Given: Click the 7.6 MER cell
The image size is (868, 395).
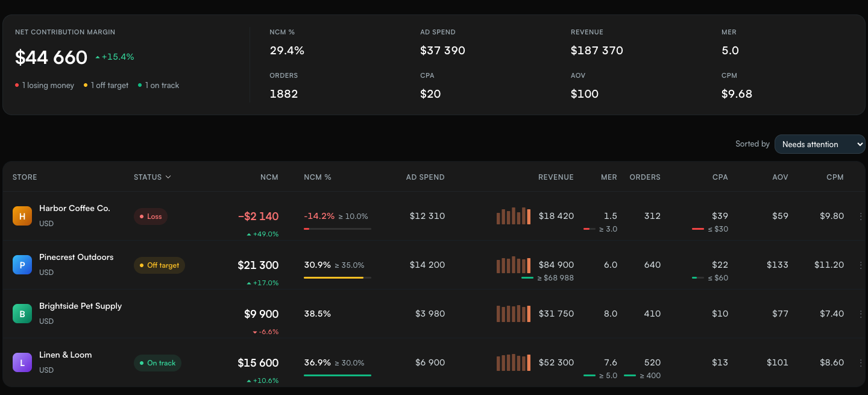Looking at the screenshot, I should pos(611,362).
